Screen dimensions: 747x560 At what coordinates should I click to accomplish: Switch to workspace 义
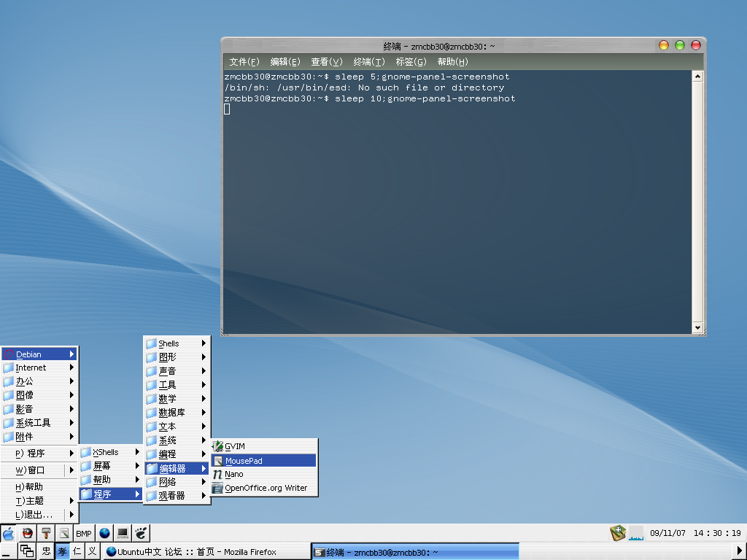coord(93,551)
